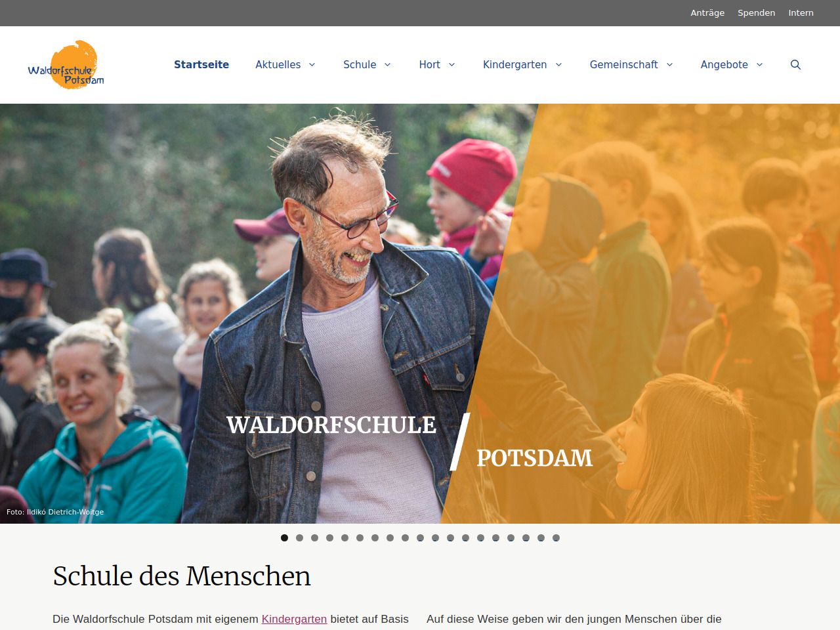Click the Waldorfschule Potsdam logo
840x630 pixels.
[66, 65]
